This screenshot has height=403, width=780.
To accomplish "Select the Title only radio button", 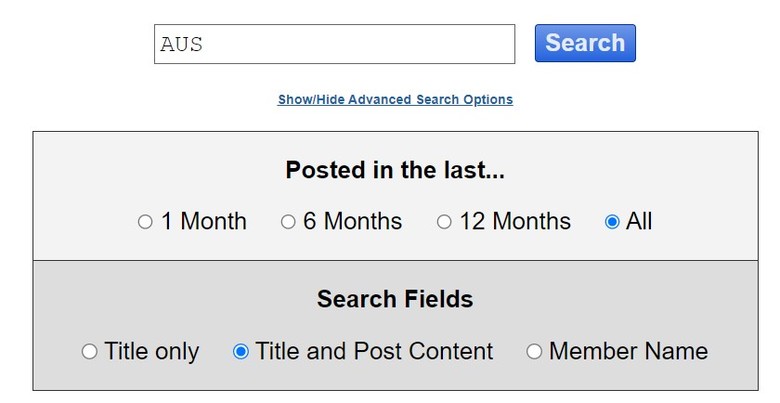I will 89,352.
